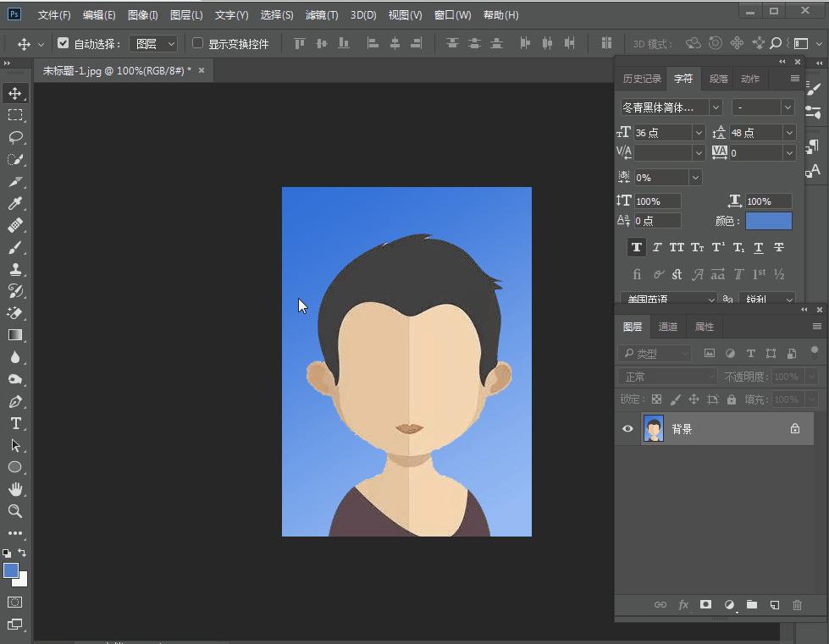Screen dimensions: 829x644
Task: Open the 滤镜(T) menu
Action: click(321, 15)
